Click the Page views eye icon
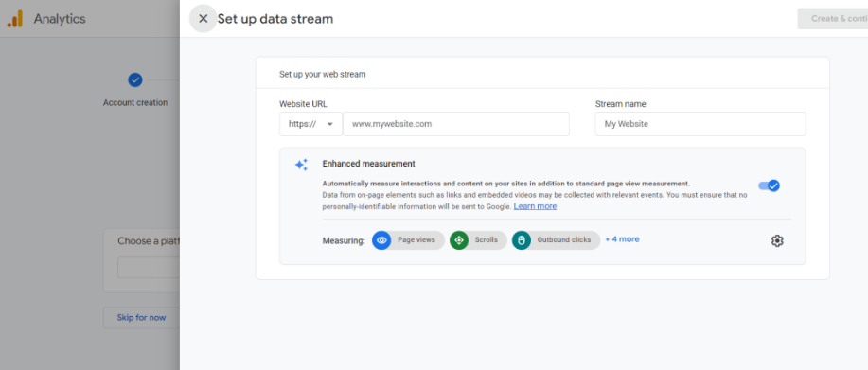 click(x=381, y=240)
